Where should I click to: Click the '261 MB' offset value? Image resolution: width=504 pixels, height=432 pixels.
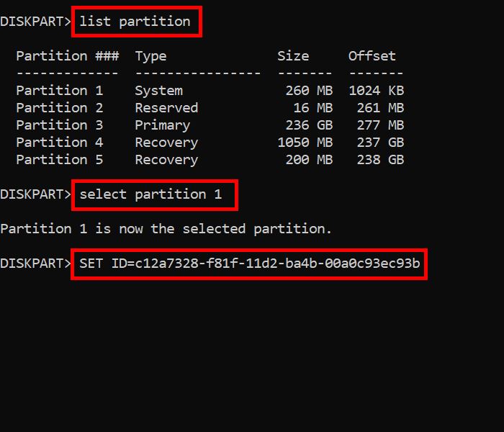381,108
